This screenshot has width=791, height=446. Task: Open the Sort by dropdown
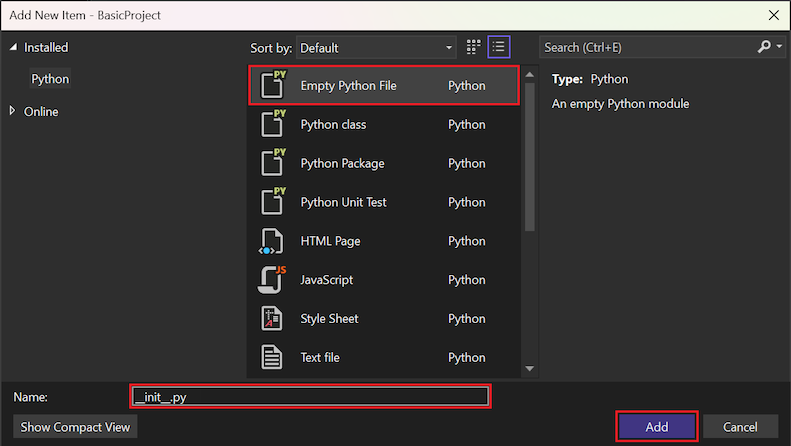point(376,47)
